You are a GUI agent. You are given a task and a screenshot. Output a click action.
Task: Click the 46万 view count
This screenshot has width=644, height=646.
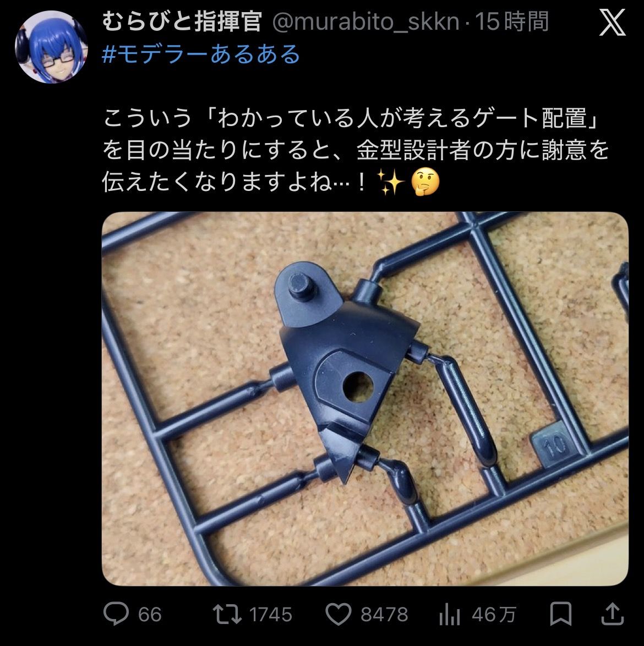(x=494, y=615)
